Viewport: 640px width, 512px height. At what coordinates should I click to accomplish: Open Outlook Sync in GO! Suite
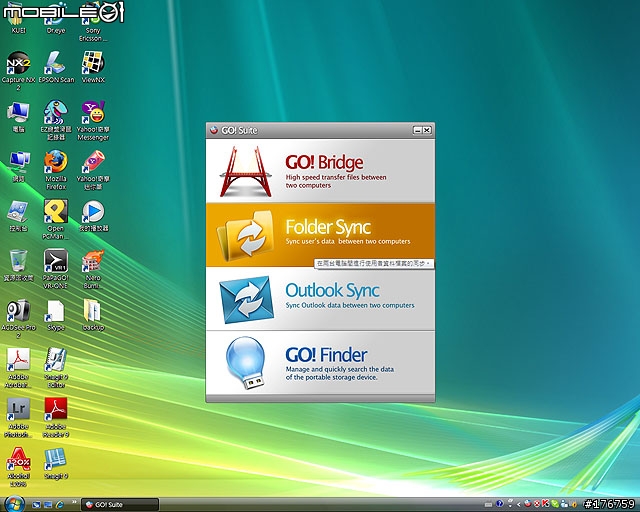(x=320, y=299)
